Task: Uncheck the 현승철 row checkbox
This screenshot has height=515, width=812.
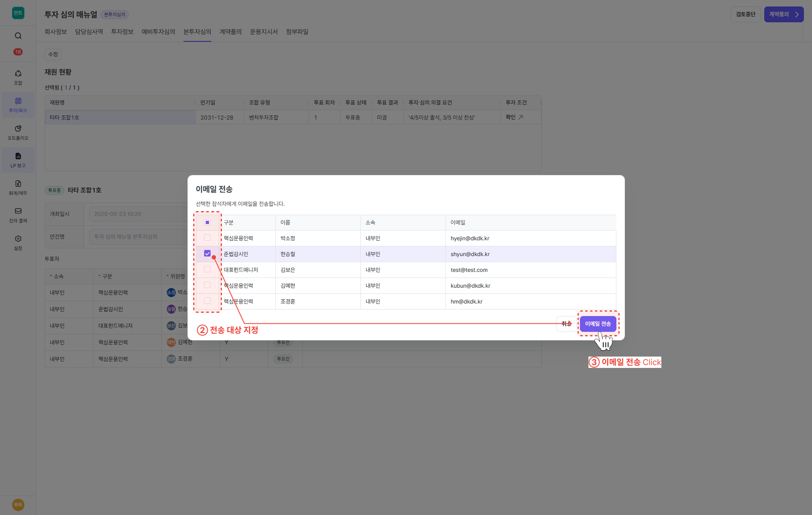Action: [x=207, y=254]
